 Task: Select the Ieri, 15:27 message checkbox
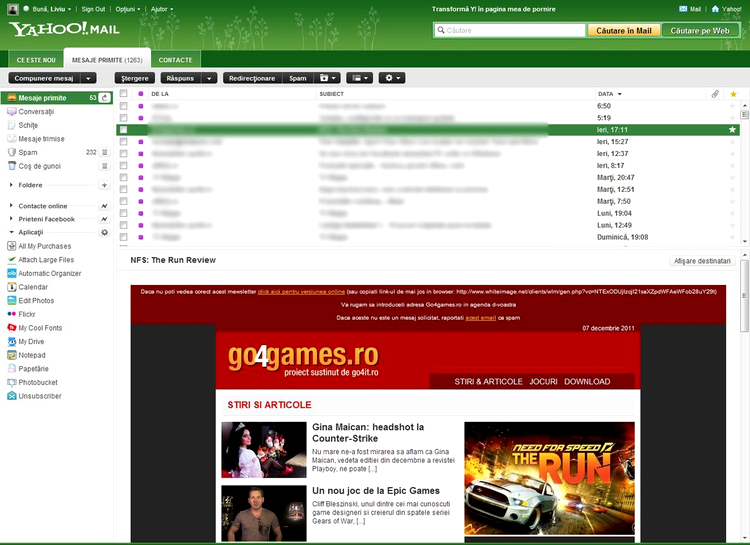[x=123, y=142]
